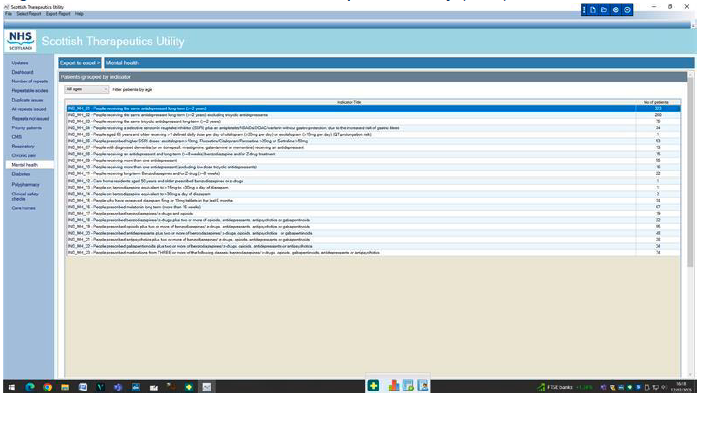The image size is (728, 434).
Task: Click the folder icon in blue floating toolbar
Action: (x=604, y=10)
